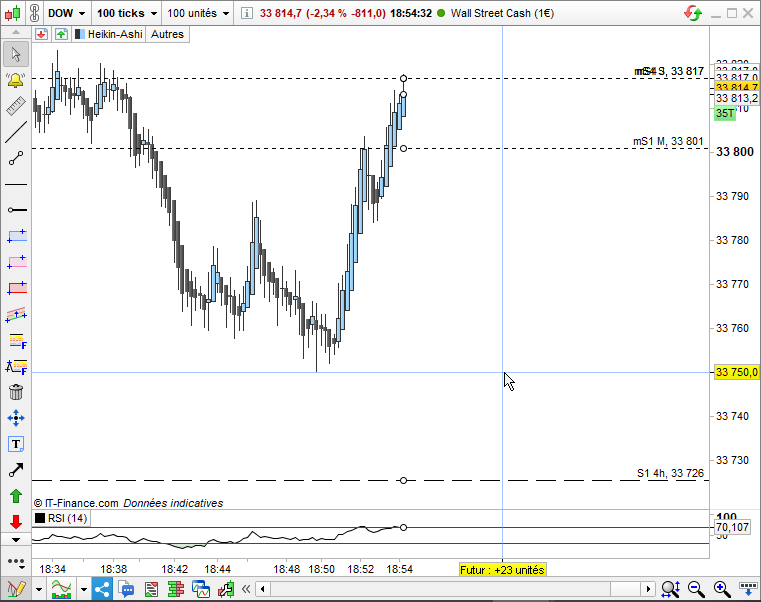Select the text T tool
The width and height of the screenshot is (761, 602).
pos(16,444)
